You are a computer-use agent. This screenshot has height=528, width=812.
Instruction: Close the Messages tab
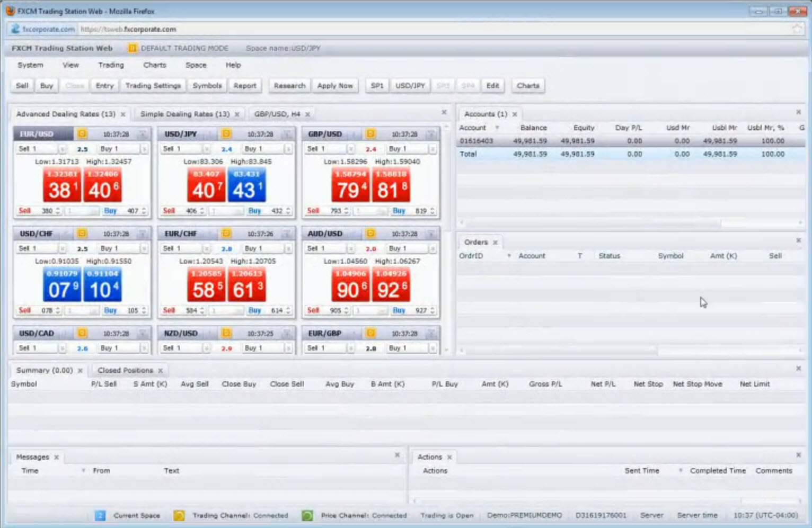pos(56,457)
